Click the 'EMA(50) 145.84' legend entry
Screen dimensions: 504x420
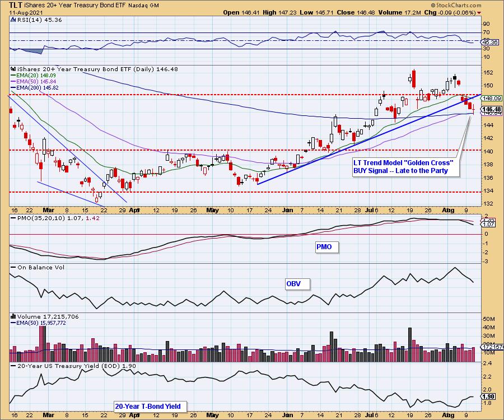pos(34,81)
